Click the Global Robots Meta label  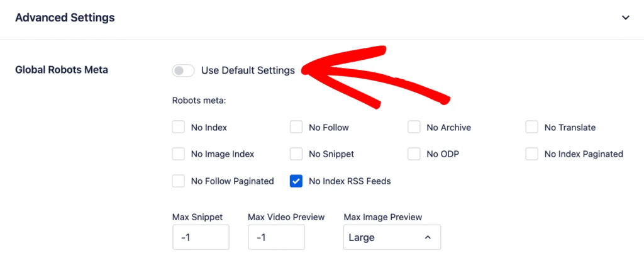[62, 70]
